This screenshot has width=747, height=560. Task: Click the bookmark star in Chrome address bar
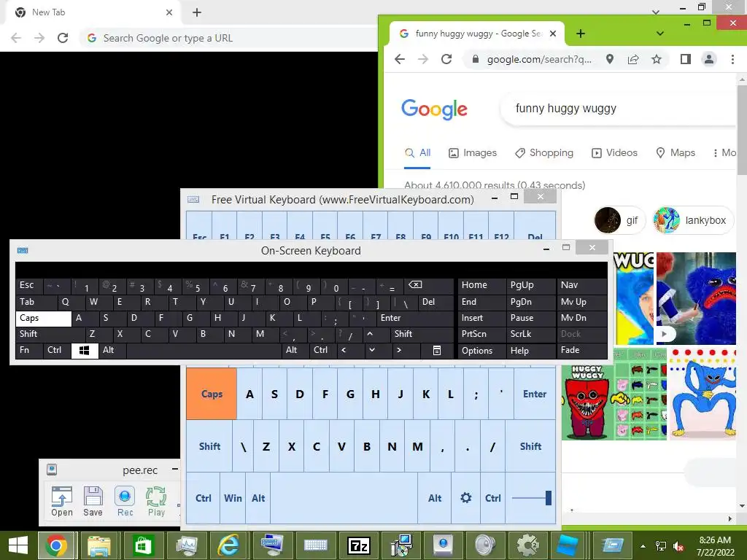[657, 59]
